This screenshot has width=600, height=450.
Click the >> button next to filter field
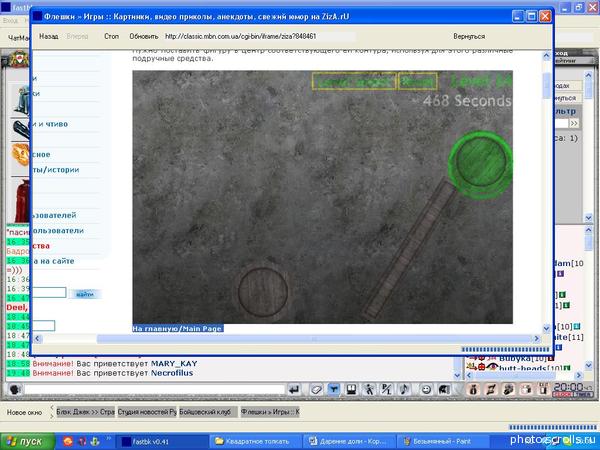tap(574, 123)
